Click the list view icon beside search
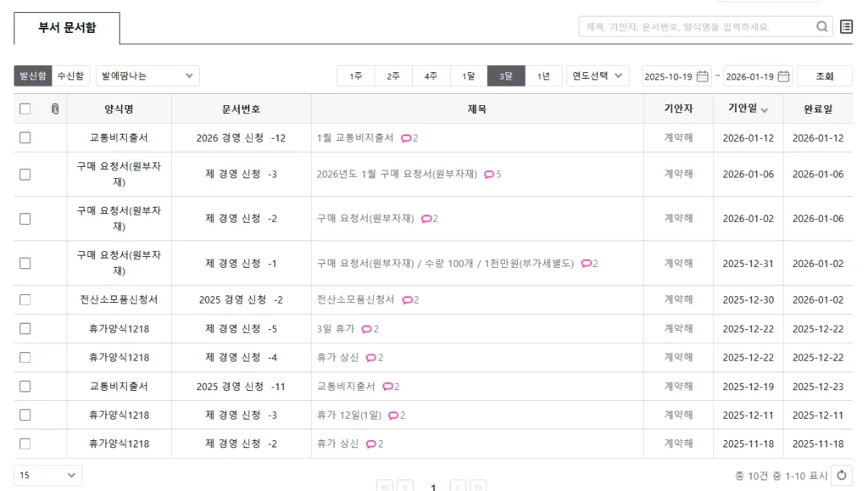This screenshot has width=868, height=491. tap(846, 27)
